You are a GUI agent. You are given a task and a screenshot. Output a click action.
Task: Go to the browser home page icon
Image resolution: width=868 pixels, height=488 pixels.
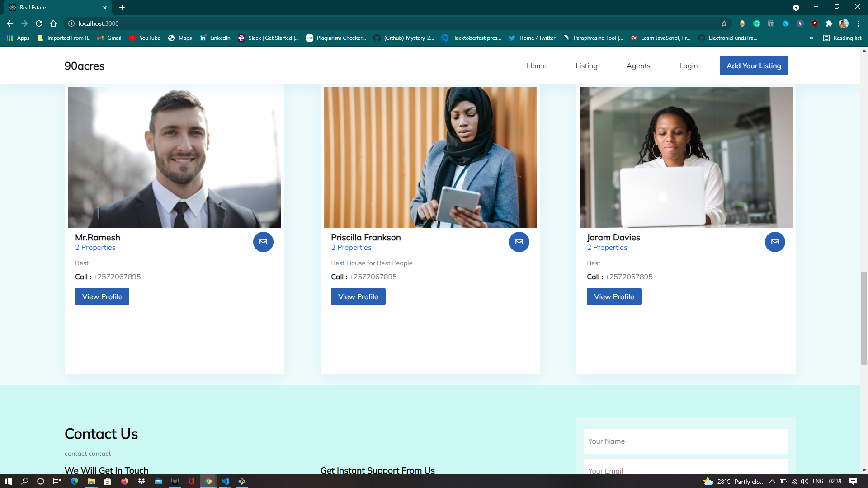[53, 23]
